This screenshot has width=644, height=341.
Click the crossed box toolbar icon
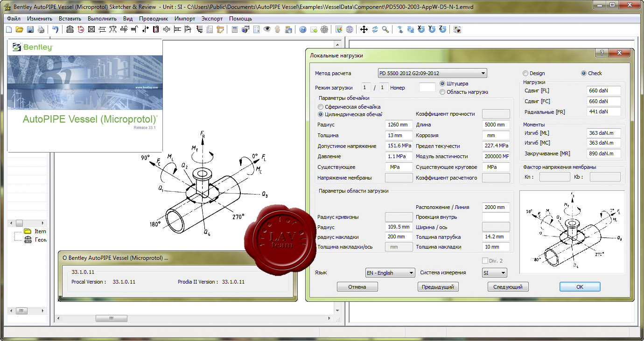pyautogui.click(x=91, y=29)
